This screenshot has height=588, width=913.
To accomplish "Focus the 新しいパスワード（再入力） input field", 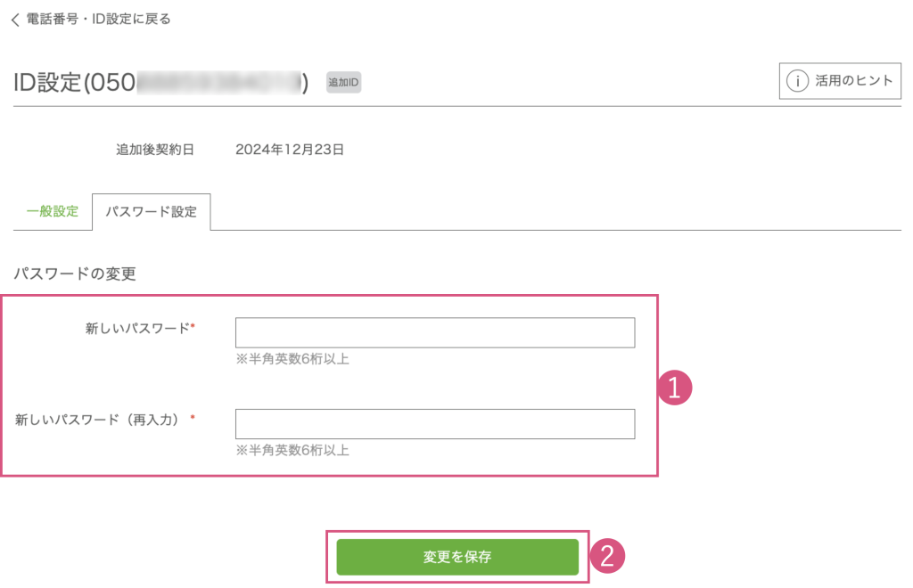I will tap(434, 424).
